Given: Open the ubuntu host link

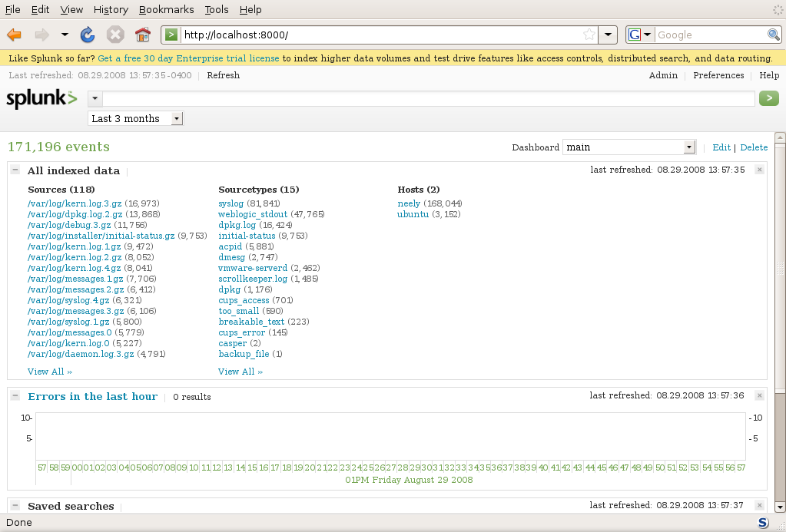Looking at the screenshot, I should click(x=413, y=214).
